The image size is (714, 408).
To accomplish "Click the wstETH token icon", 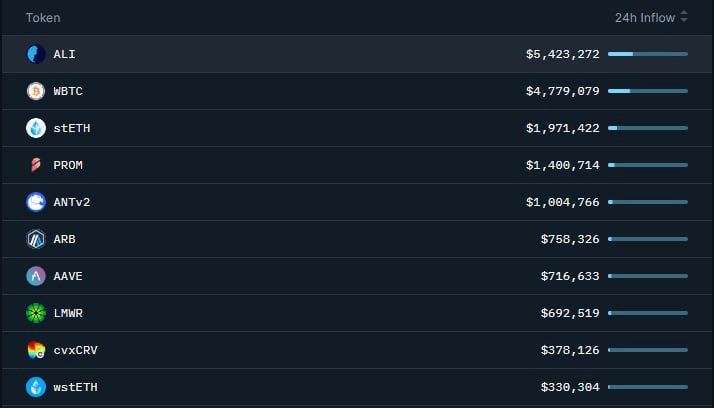I will tap(36, 387).
